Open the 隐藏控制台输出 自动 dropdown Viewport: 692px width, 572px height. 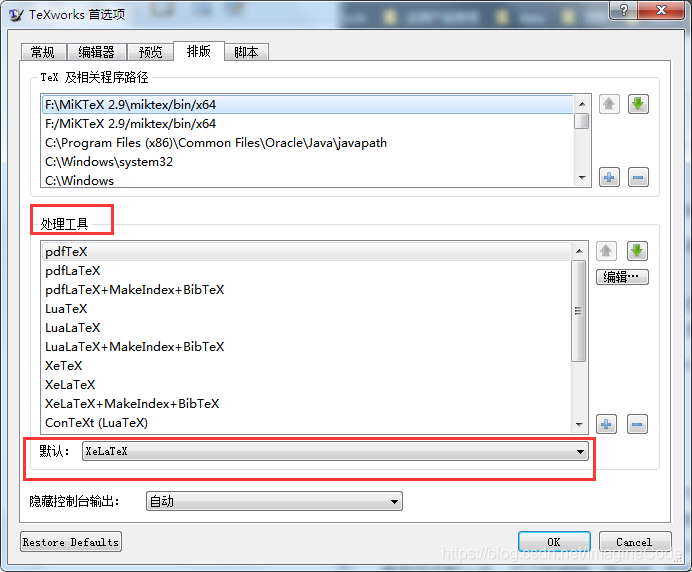tap(274, 501)
